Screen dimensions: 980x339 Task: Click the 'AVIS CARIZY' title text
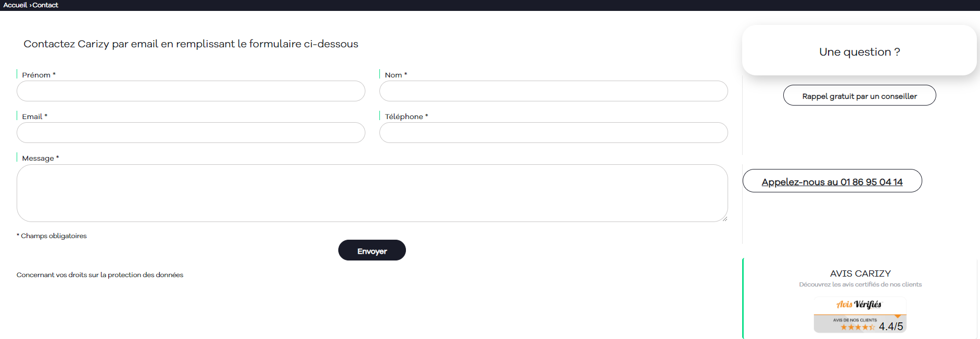(x=860, y=273)
